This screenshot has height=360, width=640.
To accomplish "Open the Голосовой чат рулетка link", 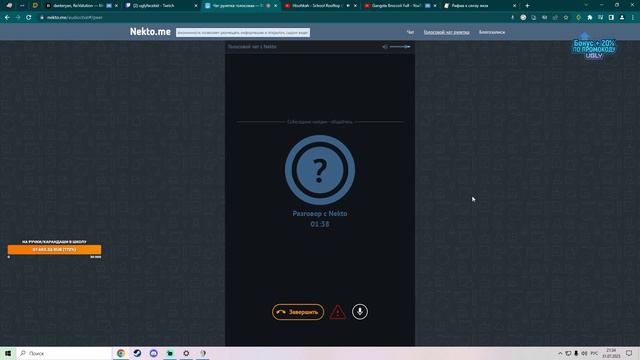I will (x=446, y=32).
